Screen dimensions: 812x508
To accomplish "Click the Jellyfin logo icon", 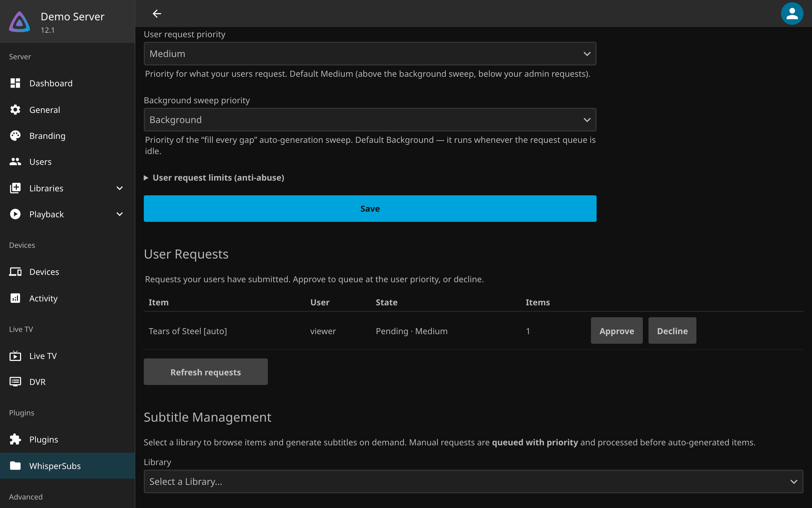I will coord(19,22).
